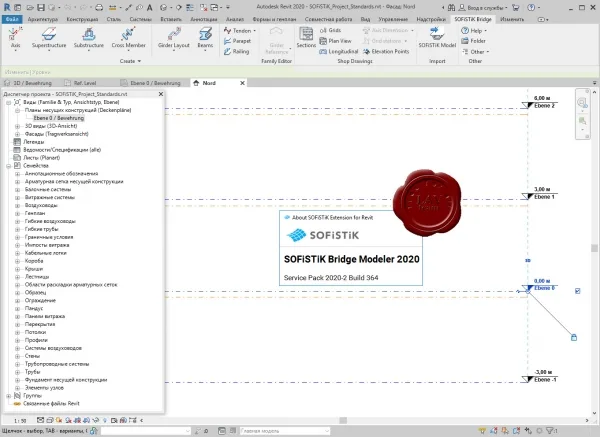Viewport: 600px width, 437px height.
Task: Switch to the Аннотации ribbon tab
Action: (x=204, y=19)
